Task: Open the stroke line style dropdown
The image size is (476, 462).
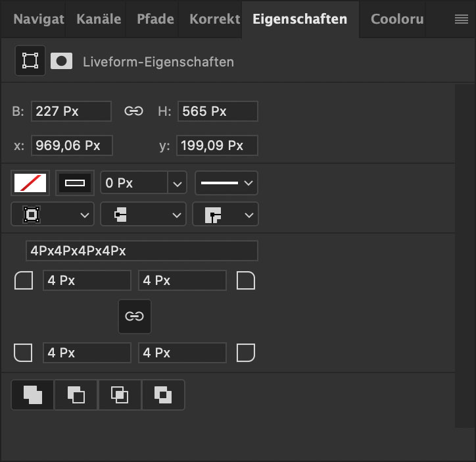Action: (226, 183)
